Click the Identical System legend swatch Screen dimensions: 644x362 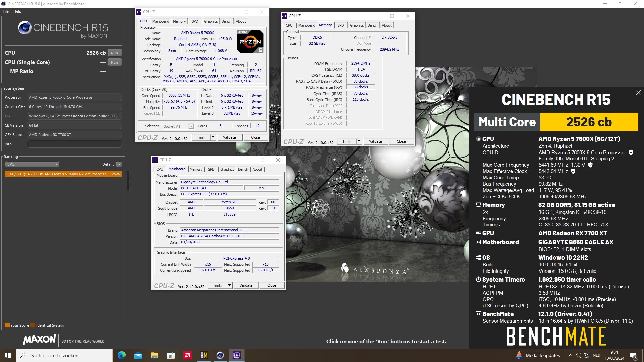(x=33, y=325)
